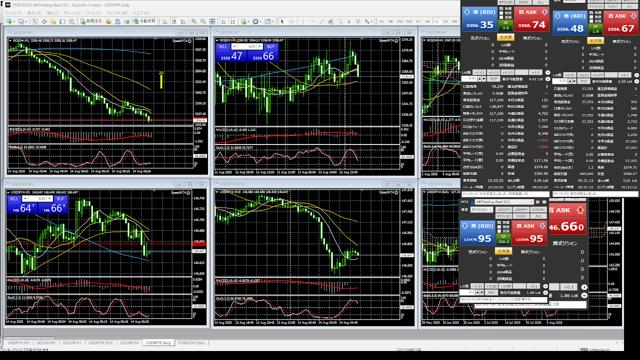Image resolution: width=640 pixels, height=360 pixels.
Task: Click the blue BID 35 sell button
Action: [480, 19]
